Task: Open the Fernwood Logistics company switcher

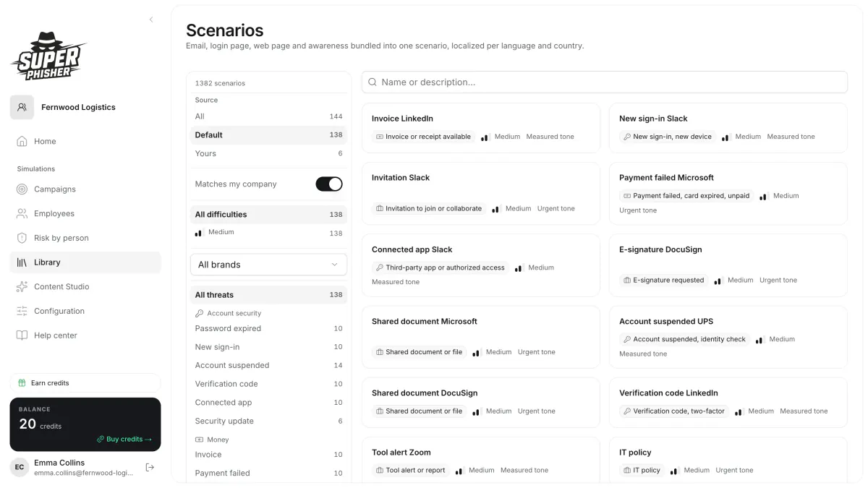Action: 85,107
